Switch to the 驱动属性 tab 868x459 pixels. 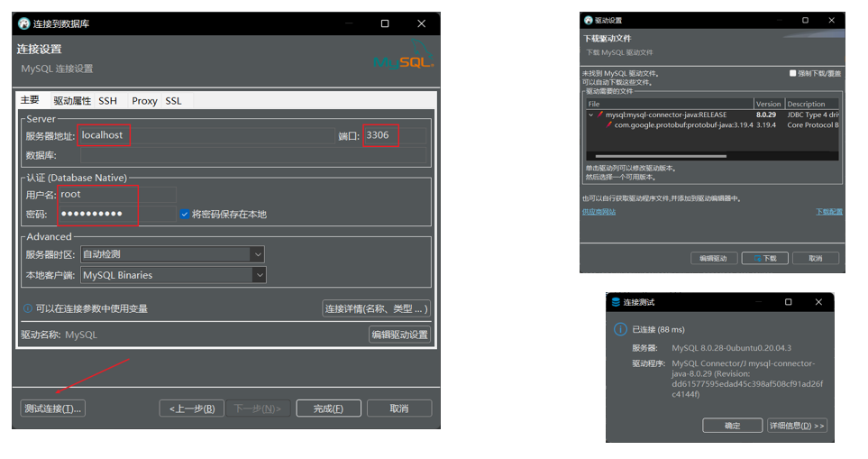click(72, 101)
